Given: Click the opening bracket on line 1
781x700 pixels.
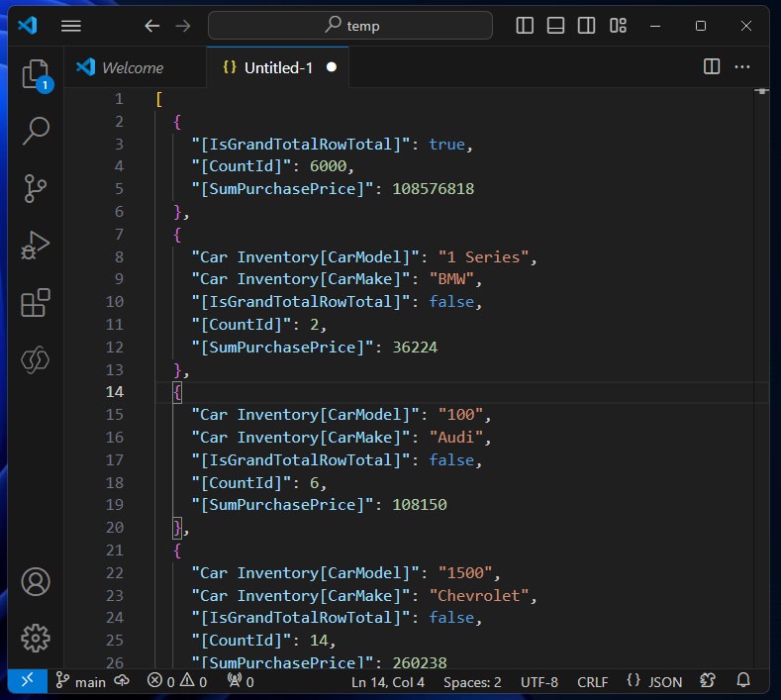Looking at the screenshot, I should point(159,99).
